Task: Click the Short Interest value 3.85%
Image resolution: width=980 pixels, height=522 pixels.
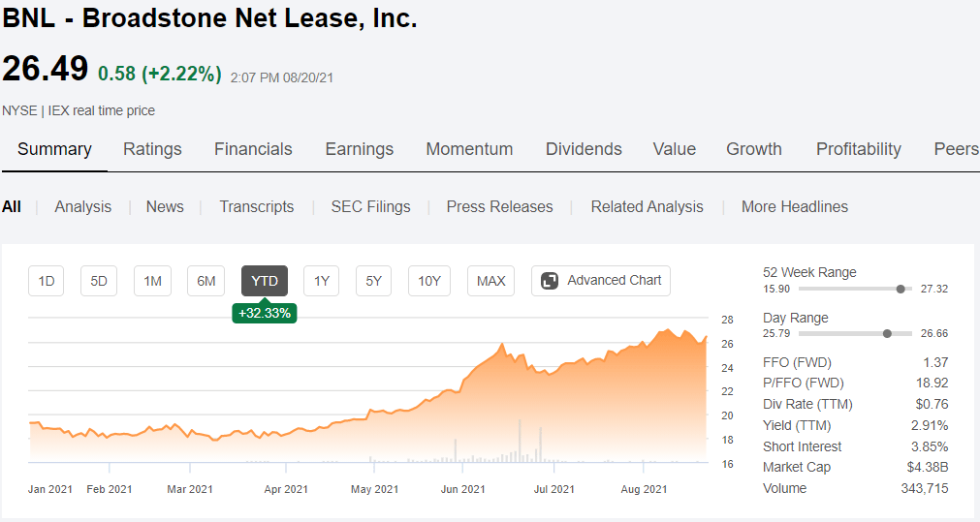Action: coord(930,446)
